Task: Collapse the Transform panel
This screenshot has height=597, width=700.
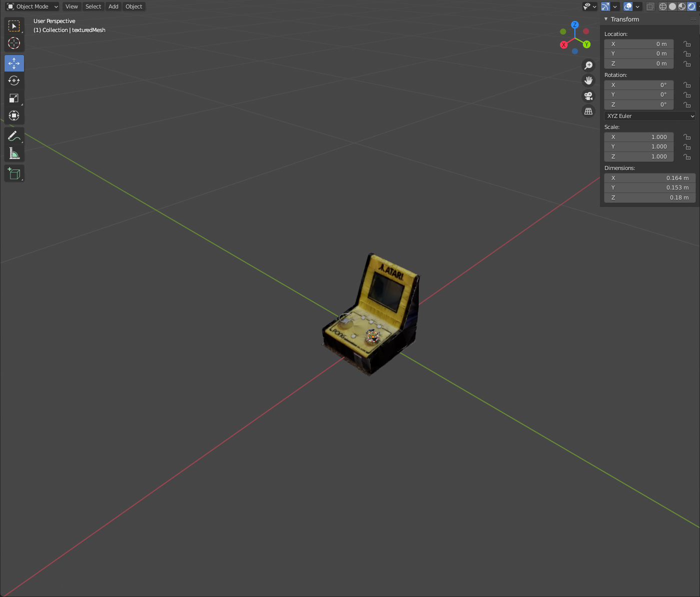Action: 606,19
